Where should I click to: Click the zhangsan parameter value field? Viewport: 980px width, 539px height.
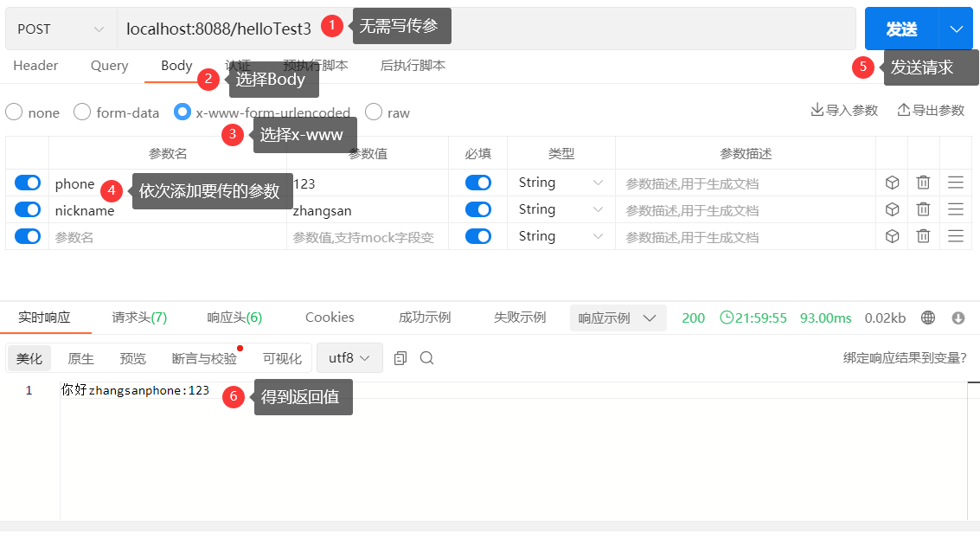pos(368,211)
